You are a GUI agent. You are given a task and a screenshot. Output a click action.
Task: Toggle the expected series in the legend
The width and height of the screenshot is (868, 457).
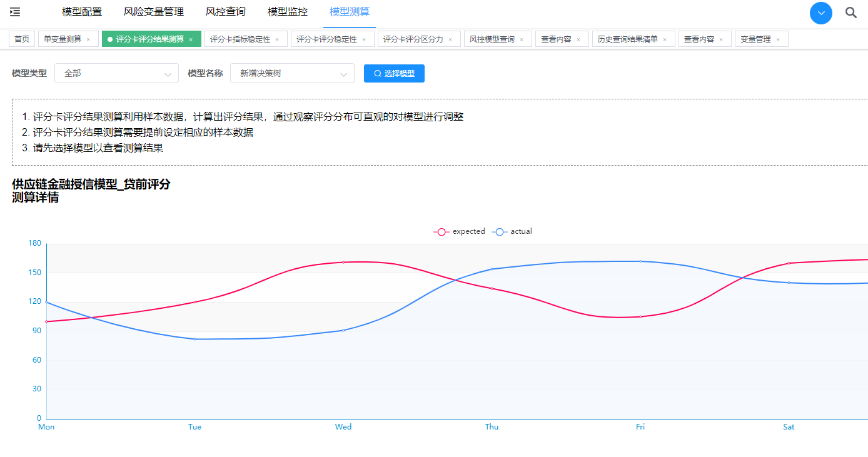(460, 231)
